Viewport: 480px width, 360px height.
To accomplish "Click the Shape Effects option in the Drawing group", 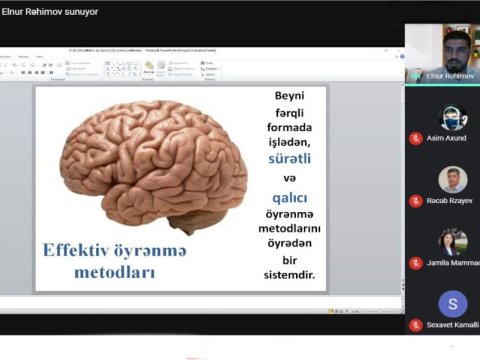I will click(181, 74).
